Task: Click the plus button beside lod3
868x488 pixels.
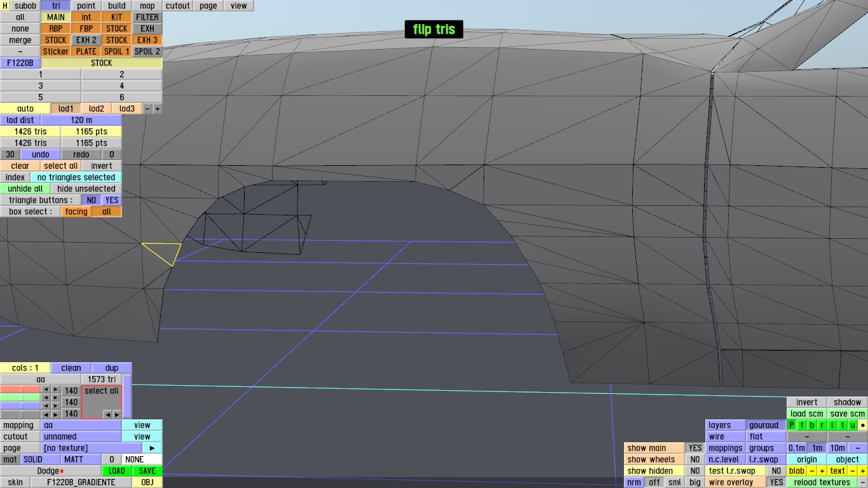Action: coord(158,109)
